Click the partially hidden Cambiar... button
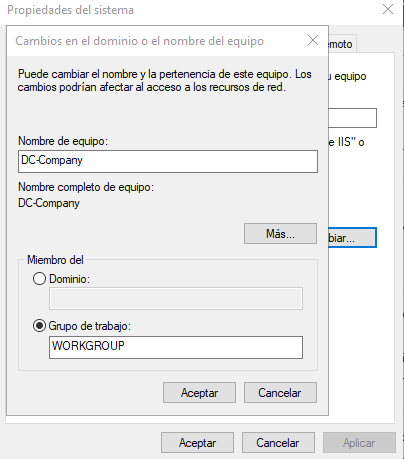 click(352, 238)
